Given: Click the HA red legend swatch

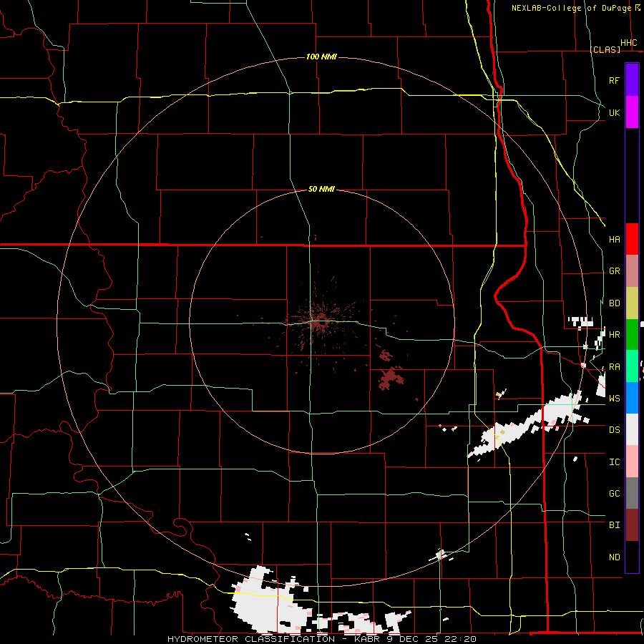Looking at the screenshot, I should [x=632, y=239].
